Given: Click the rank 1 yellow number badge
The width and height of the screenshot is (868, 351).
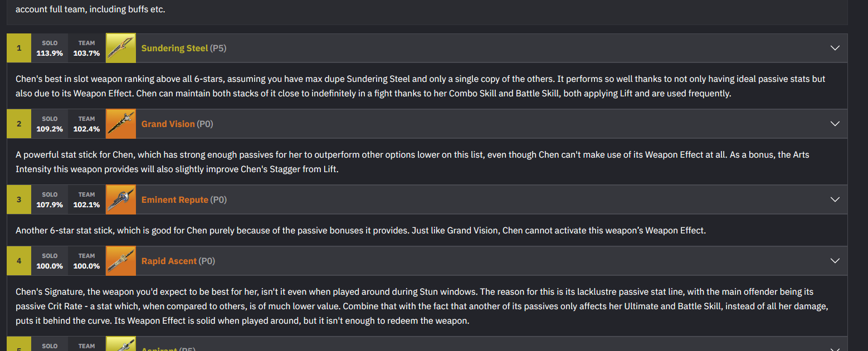Looking at the screenshot, I should pyautogui.click(x=19, y=48).
